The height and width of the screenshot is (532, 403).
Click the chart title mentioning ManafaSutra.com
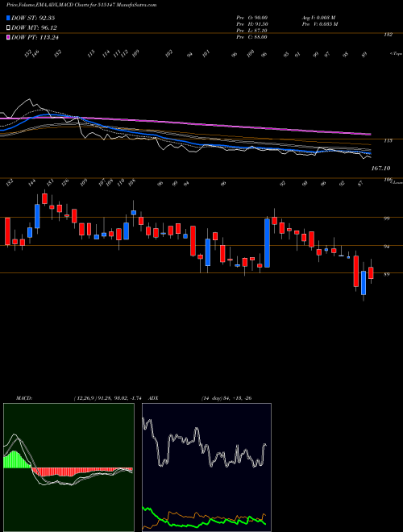81,6
